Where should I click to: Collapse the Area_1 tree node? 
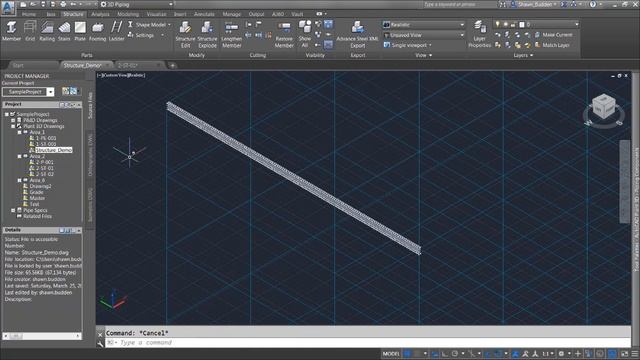(19, 133)
